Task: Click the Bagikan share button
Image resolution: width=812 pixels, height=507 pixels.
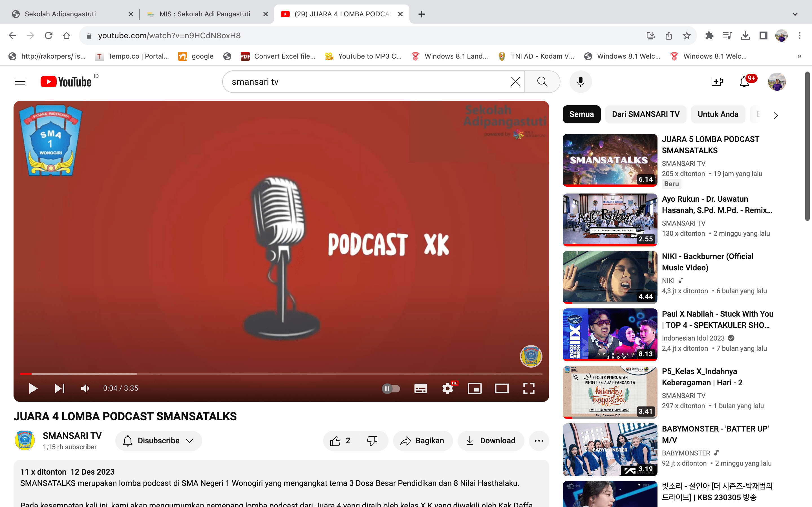Action: click(x=422, y=441)
